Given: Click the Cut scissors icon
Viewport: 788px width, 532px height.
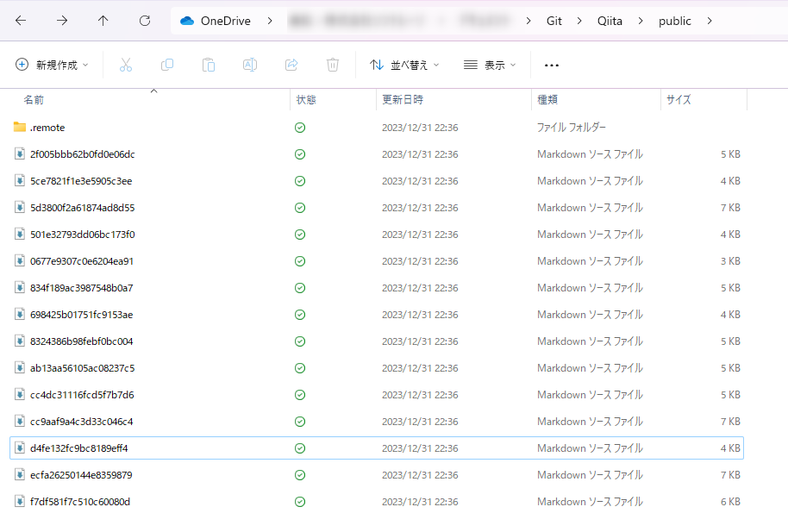Looking at the screenshot, I should click(126, 65).
